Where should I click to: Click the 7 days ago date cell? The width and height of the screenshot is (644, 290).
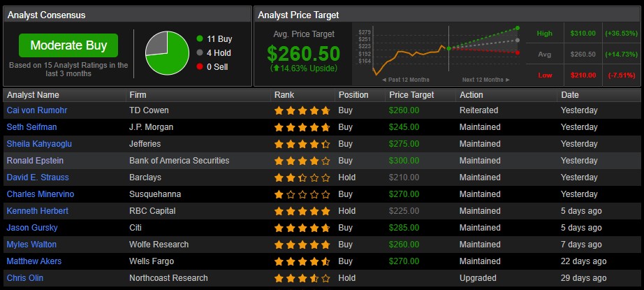tap(581, 245)
